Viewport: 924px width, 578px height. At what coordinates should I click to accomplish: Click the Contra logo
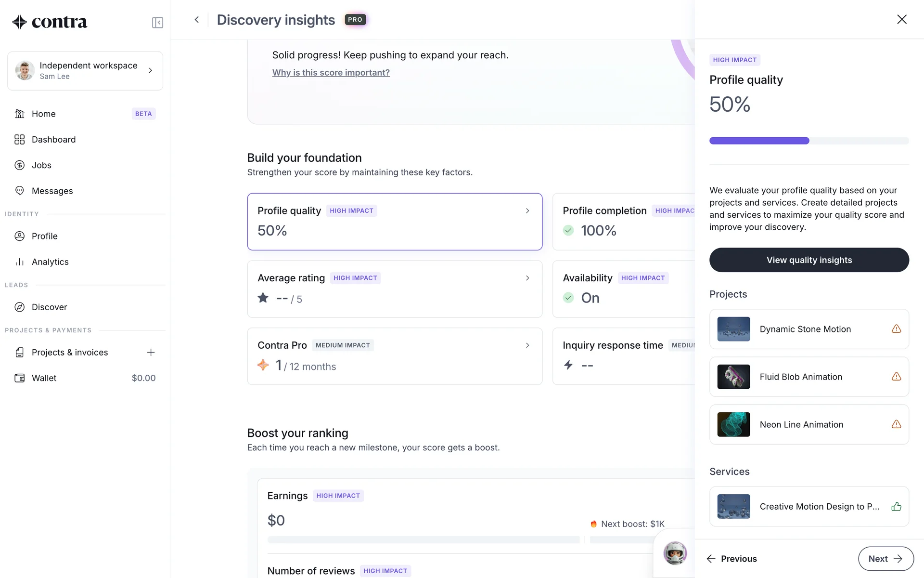point(50,22)
